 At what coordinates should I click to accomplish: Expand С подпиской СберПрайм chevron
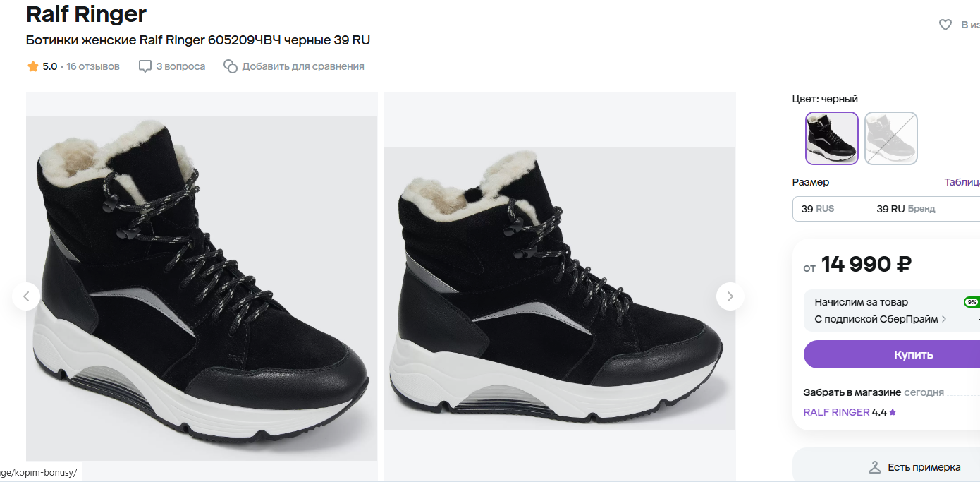[x=944, y=319]
